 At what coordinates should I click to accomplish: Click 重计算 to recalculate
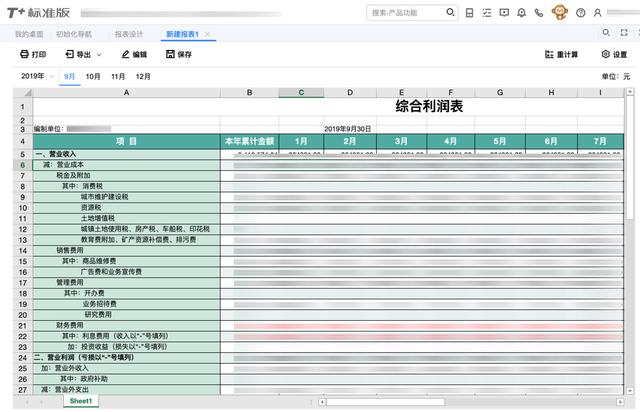(x=562, y=54)
